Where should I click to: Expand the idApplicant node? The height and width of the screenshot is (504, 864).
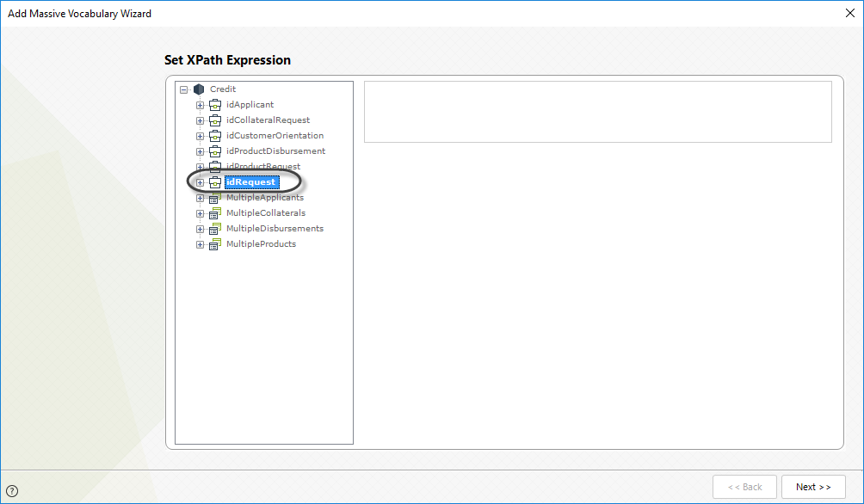click(x=200, y=105)
